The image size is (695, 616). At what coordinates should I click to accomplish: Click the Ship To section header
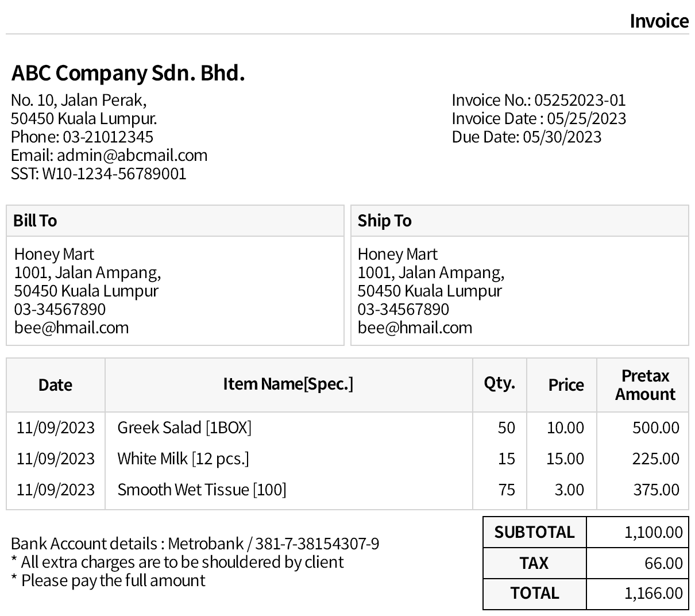pyautogui.click(x=384, y=221)
